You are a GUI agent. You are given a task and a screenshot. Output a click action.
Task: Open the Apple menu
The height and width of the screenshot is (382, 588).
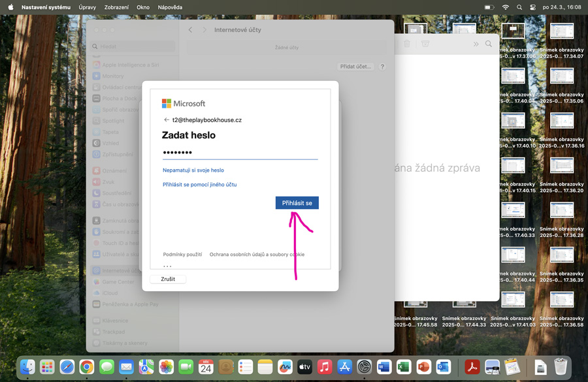click(x=10, y=7)
